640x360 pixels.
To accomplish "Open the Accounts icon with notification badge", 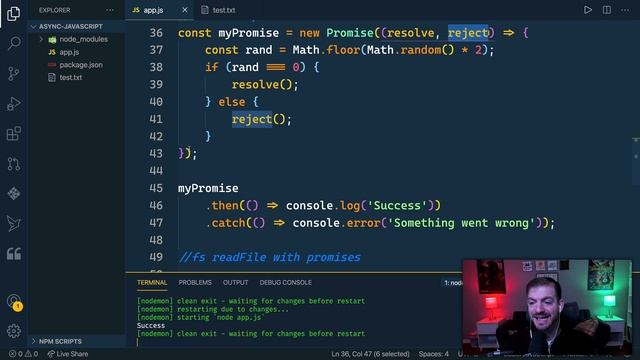I will coord(14,302).
